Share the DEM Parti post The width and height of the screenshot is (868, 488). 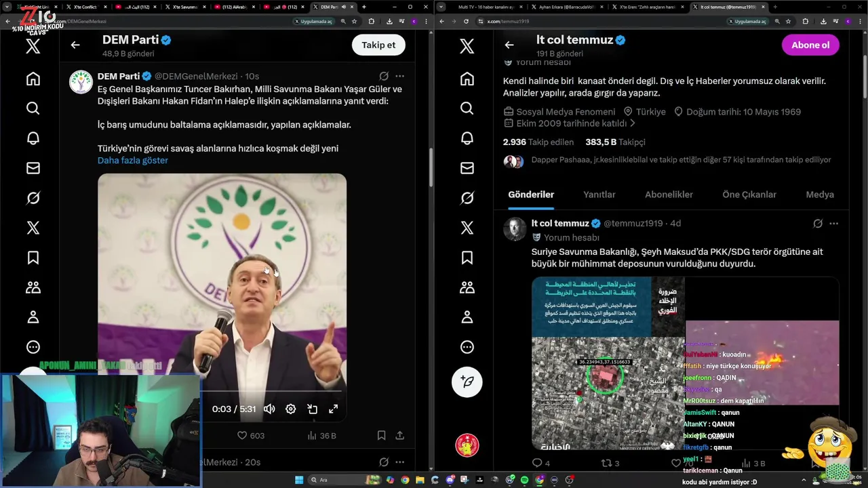click(x=400, y=435)
